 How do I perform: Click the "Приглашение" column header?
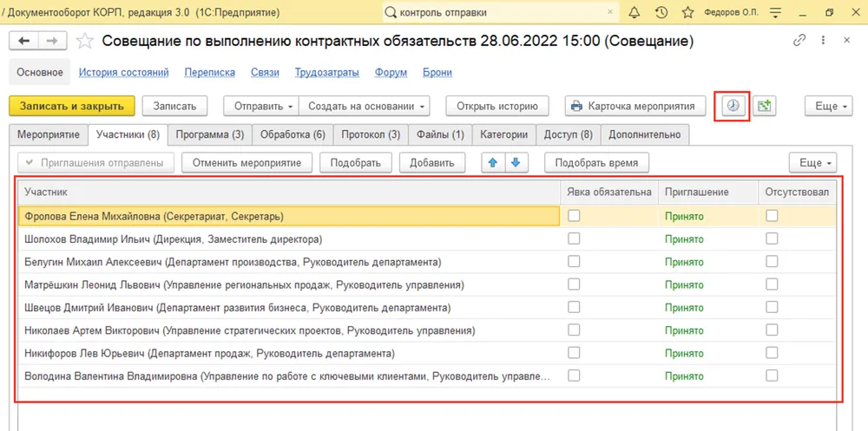point(707,192)
